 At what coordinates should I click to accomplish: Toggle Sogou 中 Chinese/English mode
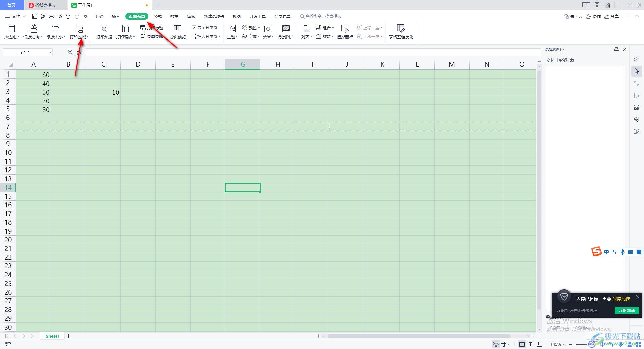click(606, 252)
